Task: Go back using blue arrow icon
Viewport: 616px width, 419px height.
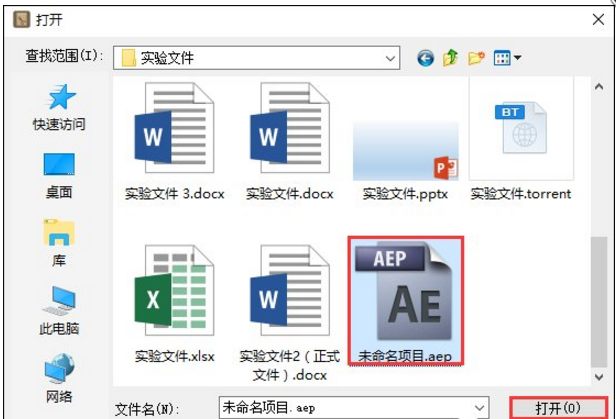Action: [425, 58]
